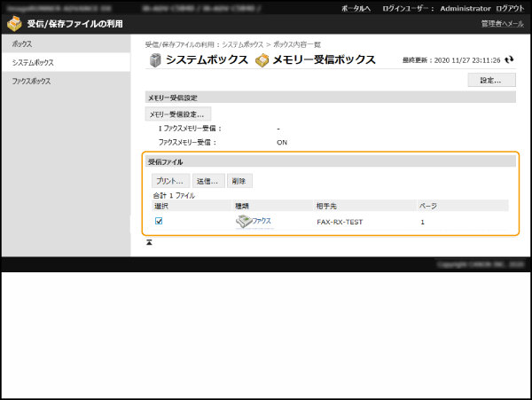The image size is (532, 400).
Task: Click the fax document icon in file row
Action: [x=243, y=222]
